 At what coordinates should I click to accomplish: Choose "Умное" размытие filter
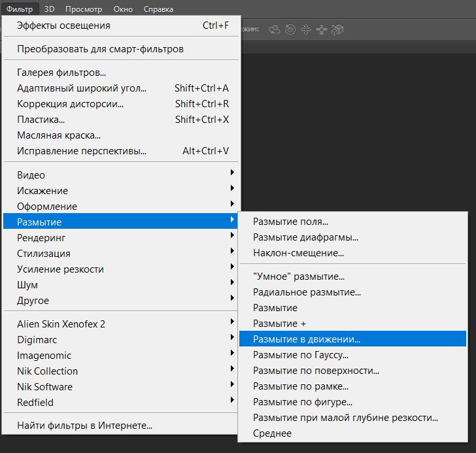353,277
